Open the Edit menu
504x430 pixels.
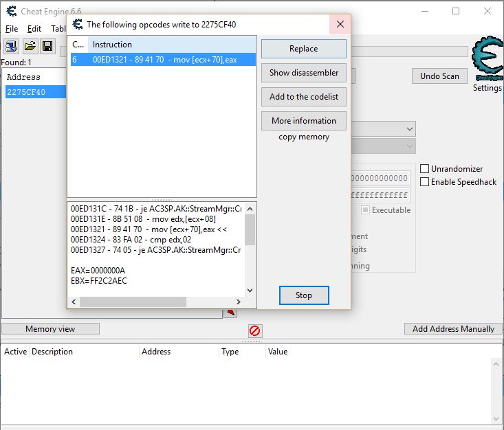tap(34, 29)
